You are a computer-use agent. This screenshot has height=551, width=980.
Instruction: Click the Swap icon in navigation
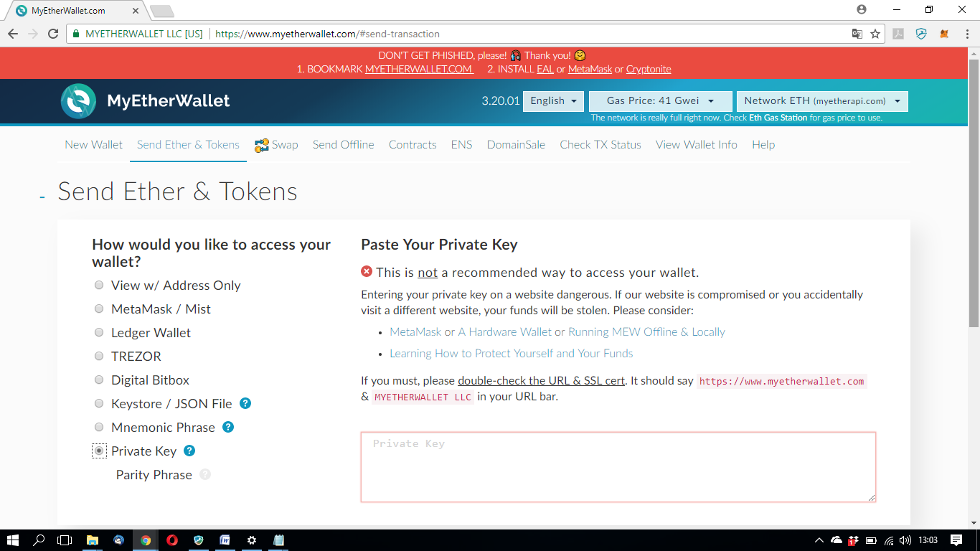(x=261, y=145)
